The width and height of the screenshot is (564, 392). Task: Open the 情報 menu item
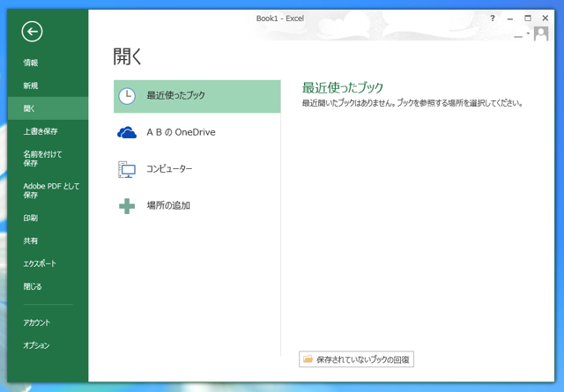click(x=48, y=63)
